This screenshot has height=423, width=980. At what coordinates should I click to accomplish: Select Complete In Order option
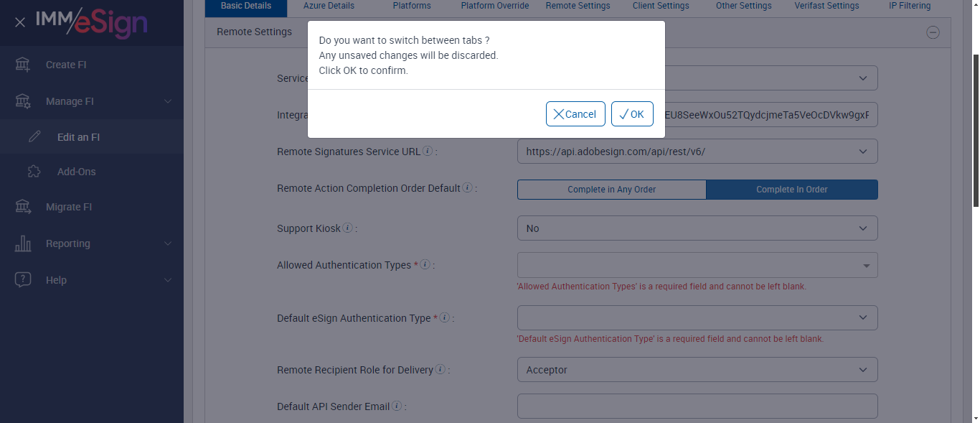791,190
